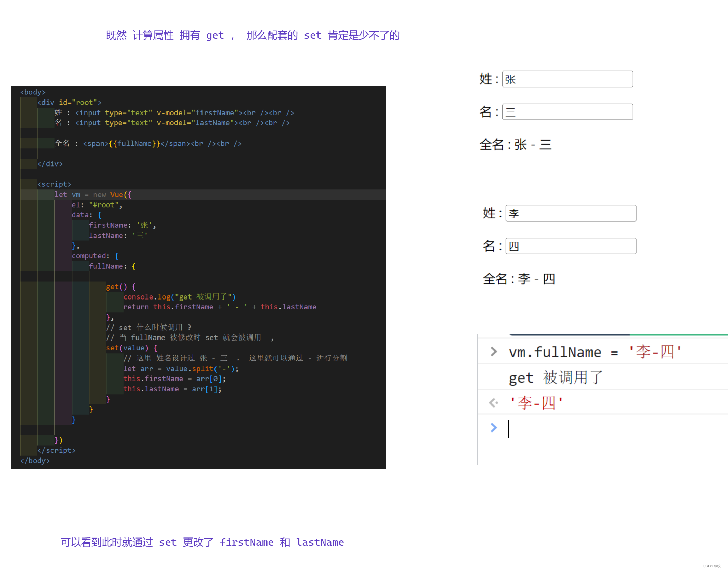Screen dimensions: 728x571
Task: Click the return this.firstName code line
Action: click(220, 307)
